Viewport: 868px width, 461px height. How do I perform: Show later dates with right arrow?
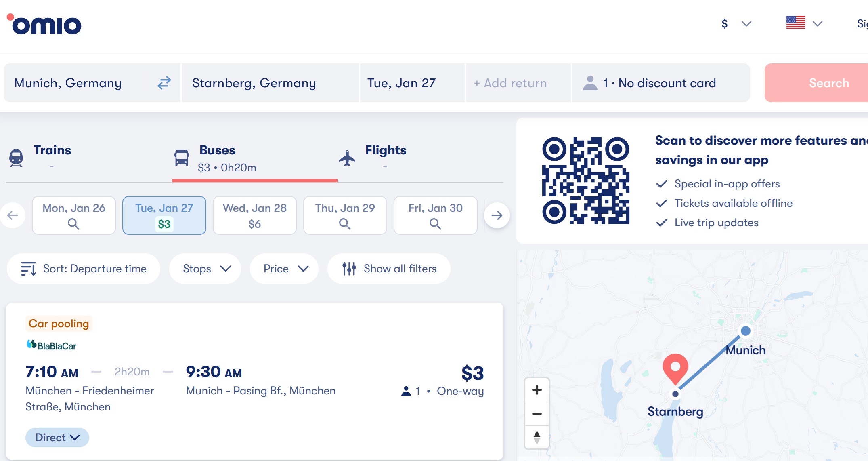pyautogui.click(x=497, y=215)
